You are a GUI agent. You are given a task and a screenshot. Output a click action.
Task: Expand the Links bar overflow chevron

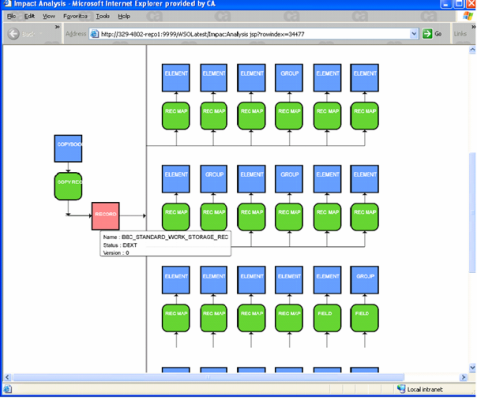(x=473, y=27)
